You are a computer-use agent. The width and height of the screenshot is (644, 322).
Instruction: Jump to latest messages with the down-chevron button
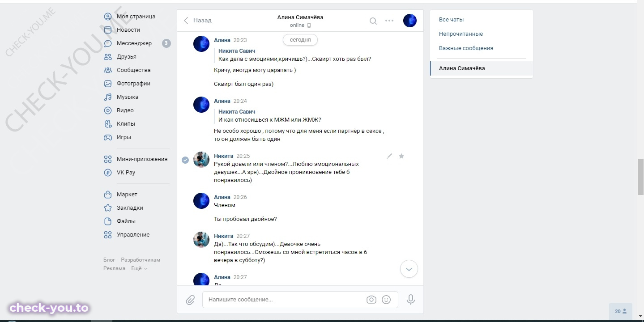pos(409,269)
